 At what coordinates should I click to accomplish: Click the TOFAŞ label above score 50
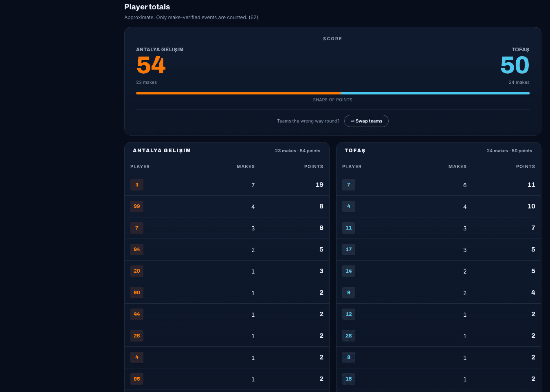[x=521, y=50]
